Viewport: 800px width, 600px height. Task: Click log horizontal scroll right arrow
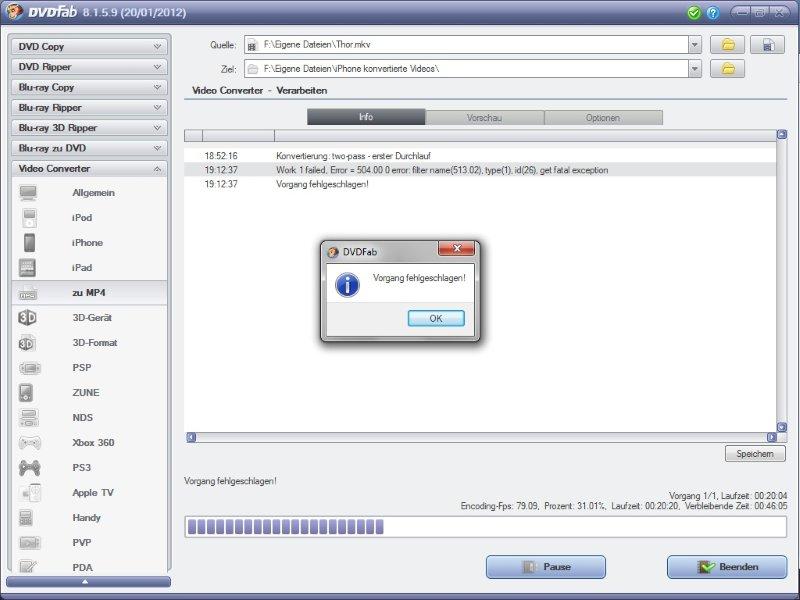point(771,437)
